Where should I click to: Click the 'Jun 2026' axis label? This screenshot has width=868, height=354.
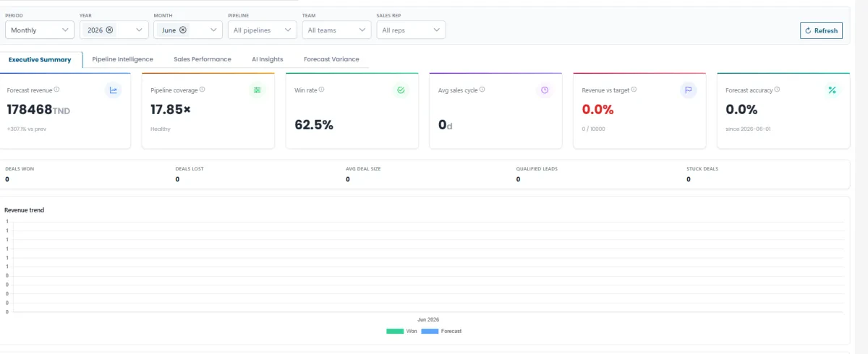(x=428, y=319)
